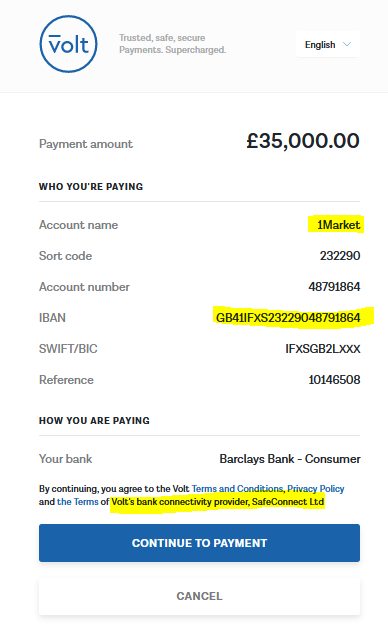
Task: Cancel the payment
Action: pyautogui.click(x=199, y=596)
